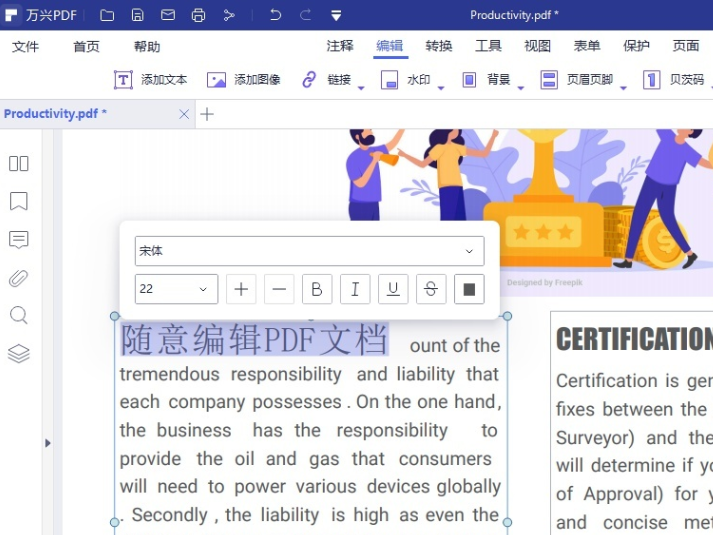Open the 文件 menu
Screen dimensions: 713x535
[25, 46]
